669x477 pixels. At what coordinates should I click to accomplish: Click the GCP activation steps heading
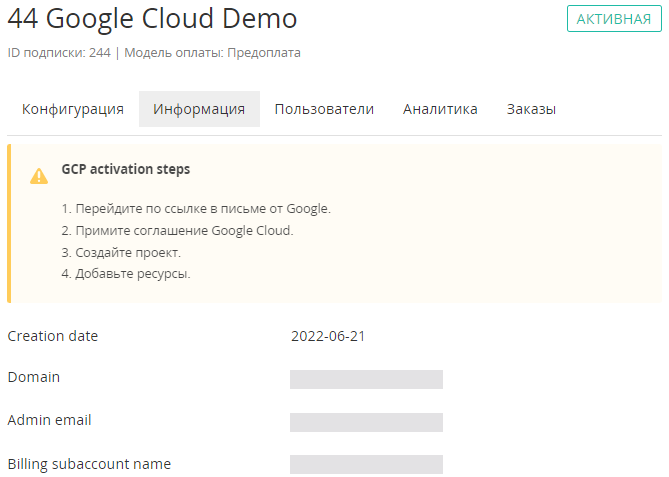coord(126,169)
